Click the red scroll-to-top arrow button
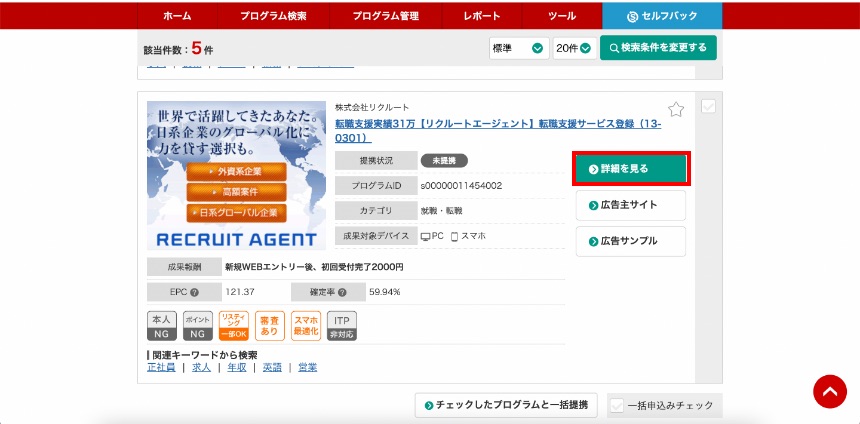 point(830,392)
